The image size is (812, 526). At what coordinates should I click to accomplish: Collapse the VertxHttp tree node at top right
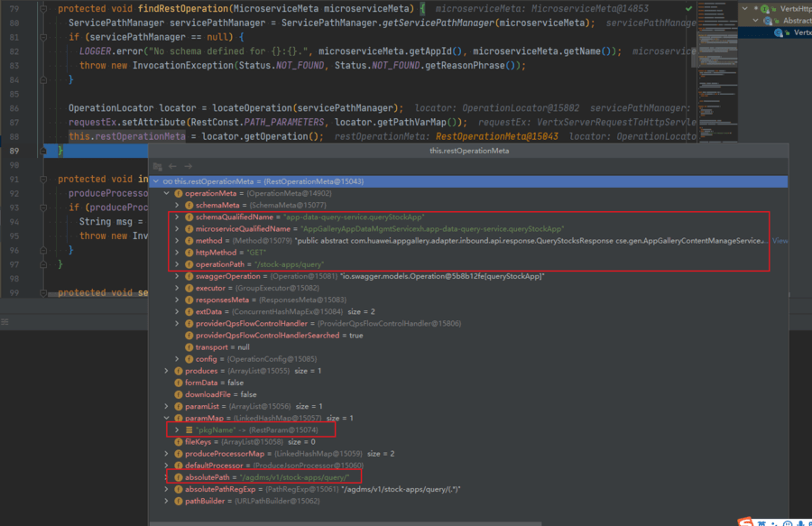coord(744,9)
